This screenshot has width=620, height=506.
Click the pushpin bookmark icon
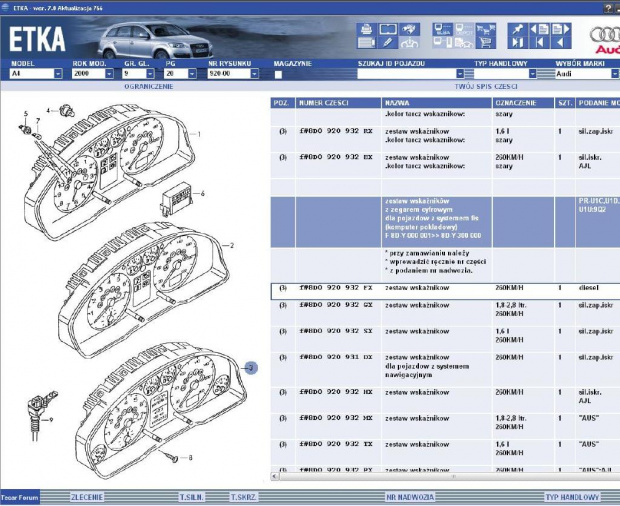518,29
